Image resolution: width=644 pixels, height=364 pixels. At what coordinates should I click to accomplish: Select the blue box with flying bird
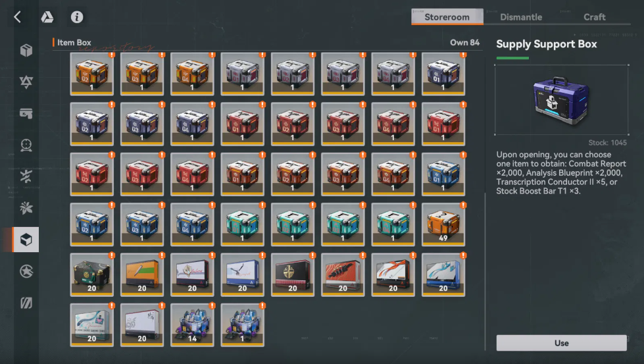tap(242, 275)
